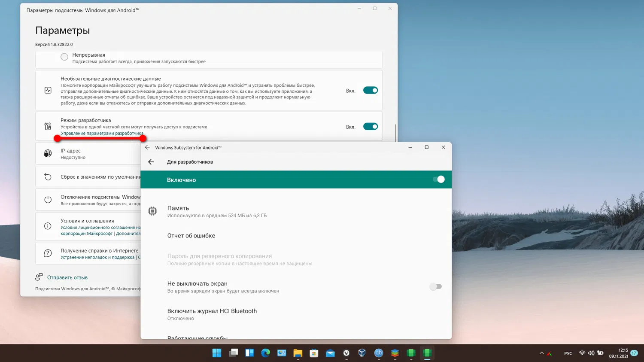This screenshot has width=644, height=362.
Task: Select the Непрерывная radio button
Action: coord(64,57)
